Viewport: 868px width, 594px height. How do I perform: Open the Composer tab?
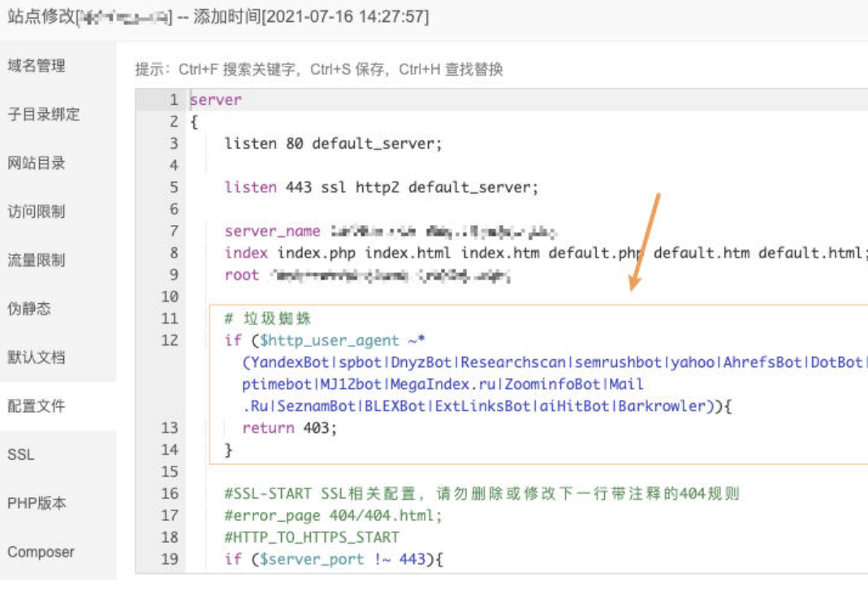[41, 553]
